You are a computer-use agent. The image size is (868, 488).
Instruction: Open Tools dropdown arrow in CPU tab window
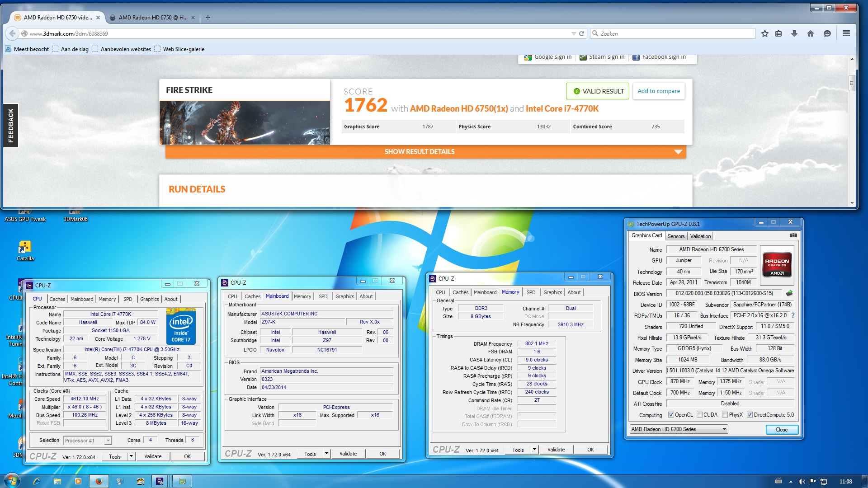[x=131, y=456]
